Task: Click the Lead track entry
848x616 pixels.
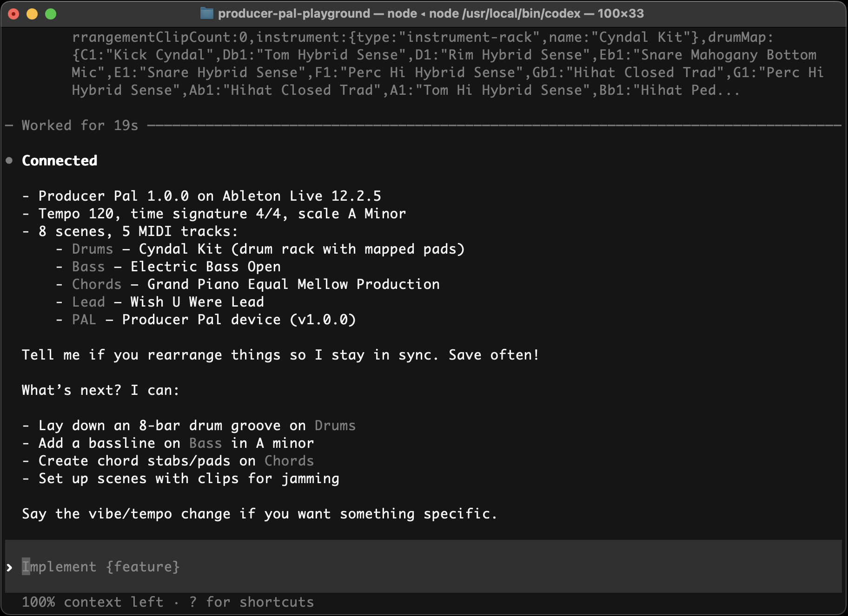Action: [x=87, y=301]
